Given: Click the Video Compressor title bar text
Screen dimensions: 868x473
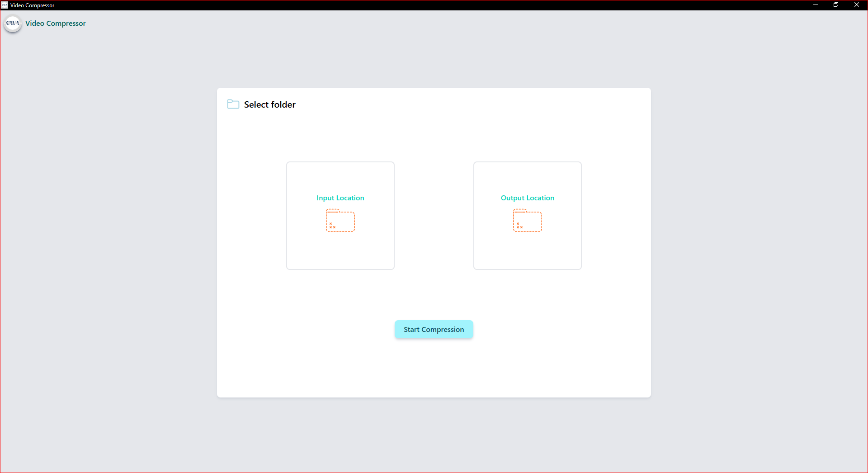Looking at the screenshot, I should [x=32, y=5].
